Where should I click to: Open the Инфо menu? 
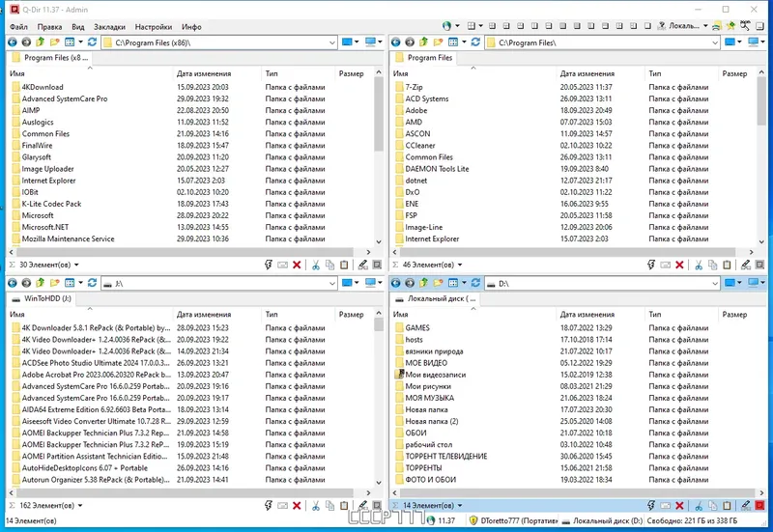click(191, 27)
